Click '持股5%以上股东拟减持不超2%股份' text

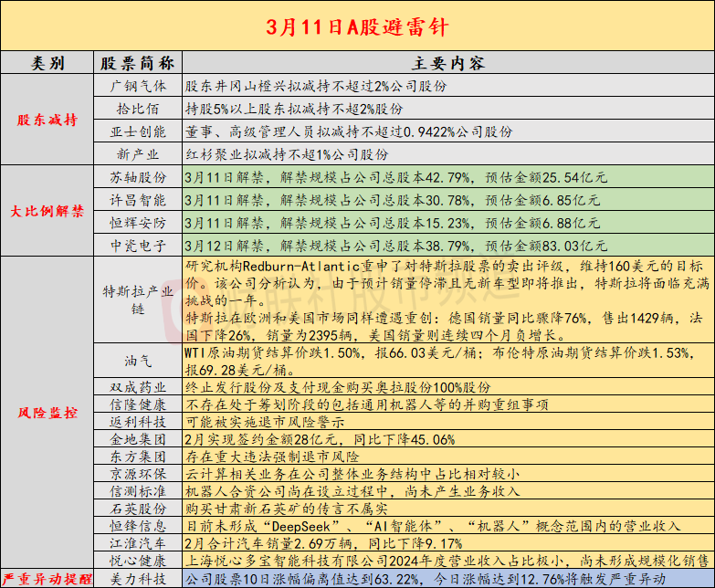coord(294,109)
